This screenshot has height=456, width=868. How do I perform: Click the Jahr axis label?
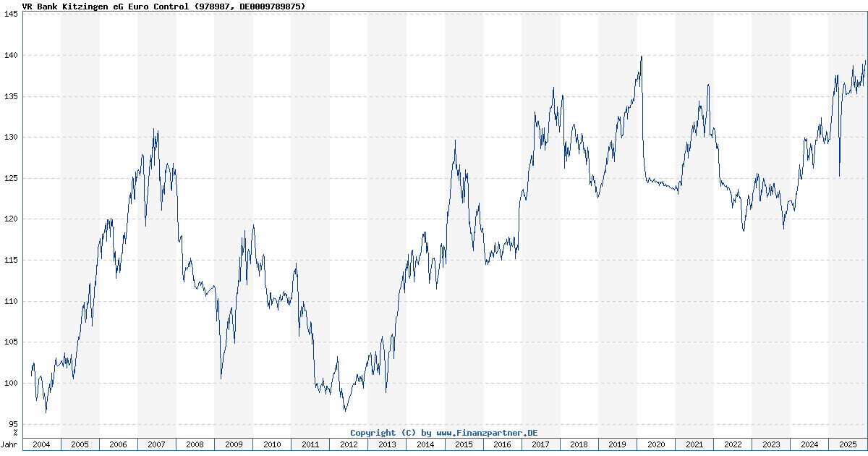pyautogui.click(x=10, y=444)
